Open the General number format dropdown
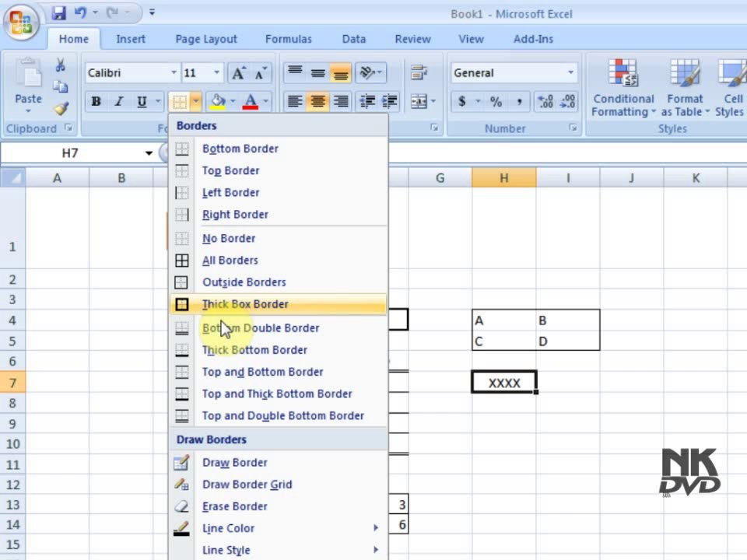 click(x=570, y=73)
